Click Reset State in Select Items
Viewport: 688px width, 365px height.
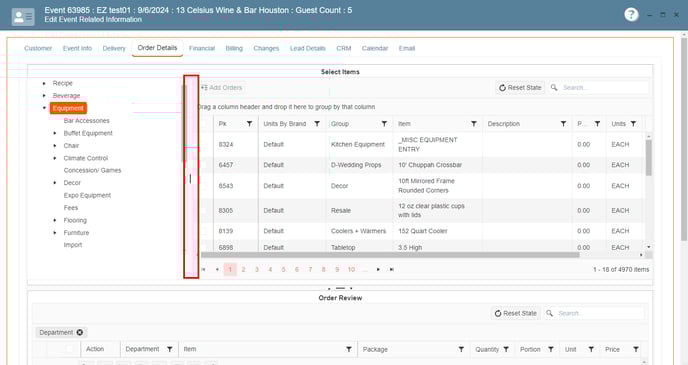click(x=520, y=88)
